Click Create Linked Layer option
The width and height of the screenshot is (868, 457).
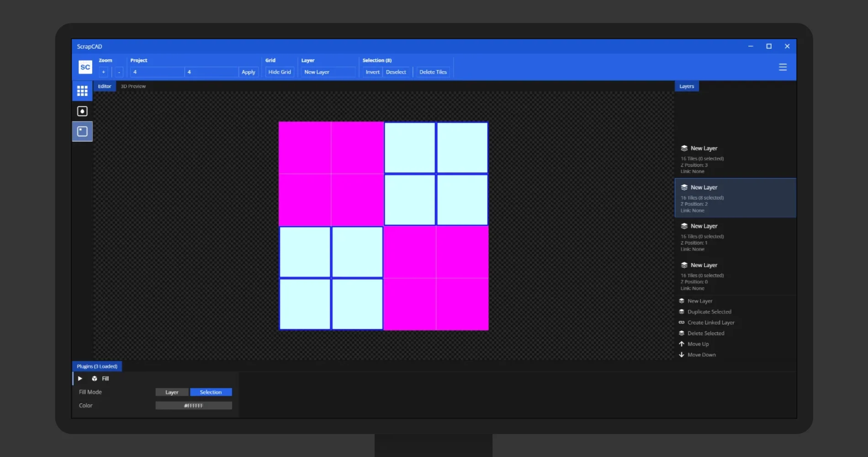click(710, 323)
